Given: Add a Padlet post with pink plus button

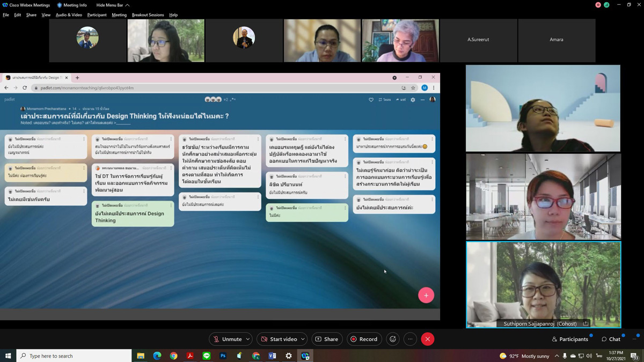Looking at the screenshot, I should 426,295.
